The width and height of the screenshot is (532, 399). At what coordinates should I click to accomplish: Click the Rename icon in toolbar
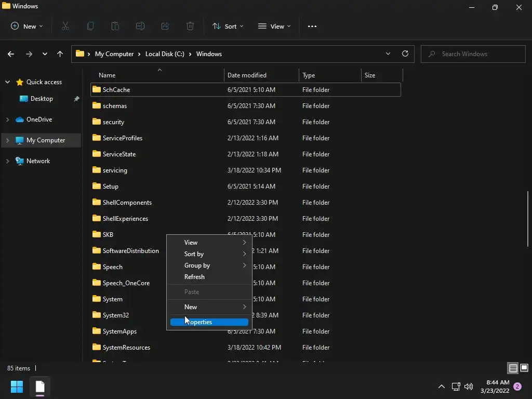pyautogui.click(x=140, y=26)
